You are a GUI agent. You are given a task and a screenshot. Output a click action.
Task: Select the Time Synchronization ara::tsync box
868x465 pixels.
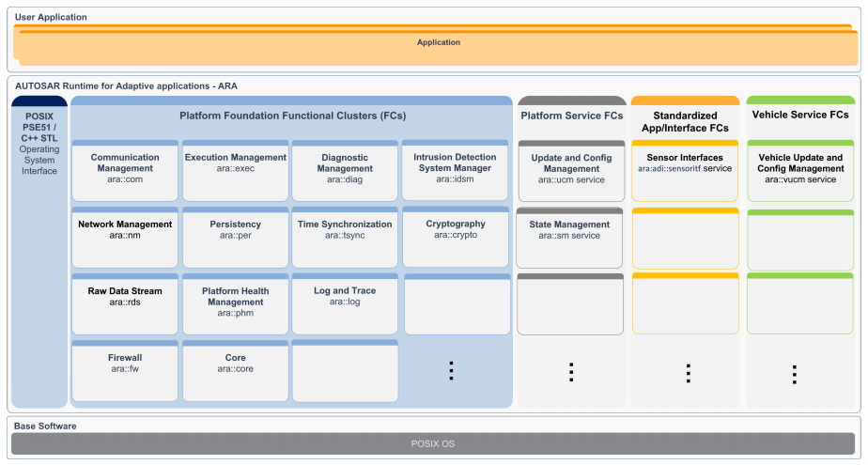tap(345, 238)
